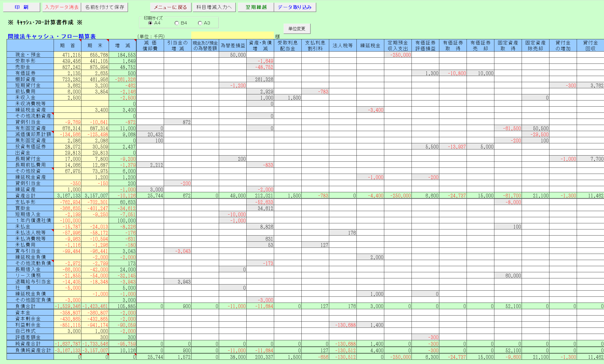The height and width of the screenshot is (364, 604).
Task: Select the 支払利息割引料 column header
Action: (315, 46)
